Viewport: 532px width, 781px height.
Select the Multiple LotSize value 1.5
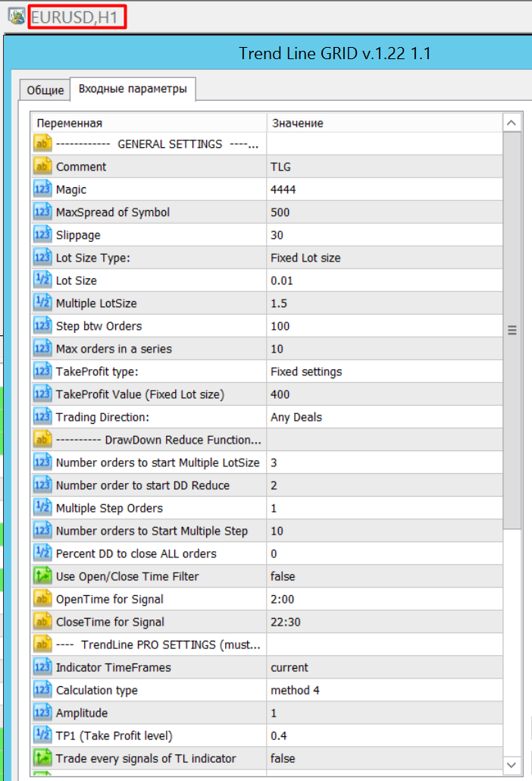385,303
